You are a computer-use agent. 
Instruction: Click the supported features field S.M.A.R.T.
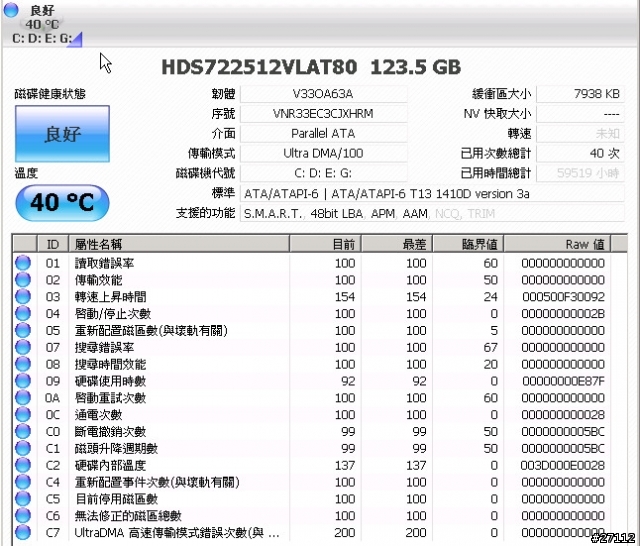coord(432,213)
